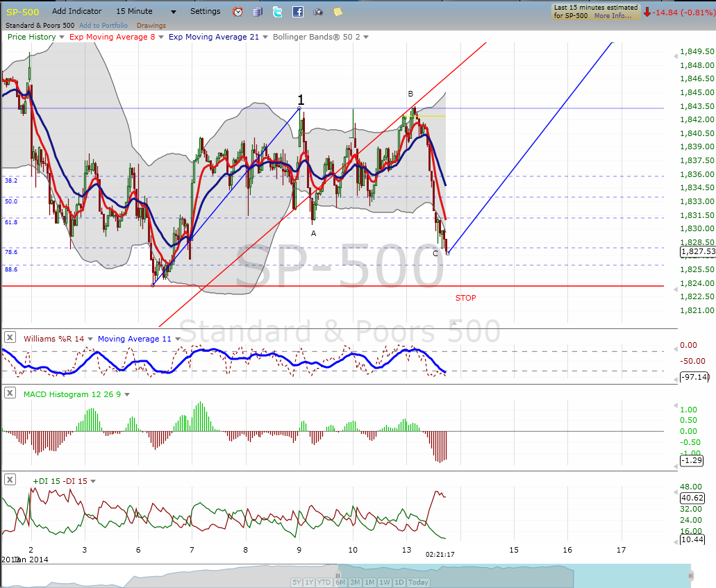Close the MACD Histogram panel
This screenshot has width=716, height=588.
click(x=10, y=393)
